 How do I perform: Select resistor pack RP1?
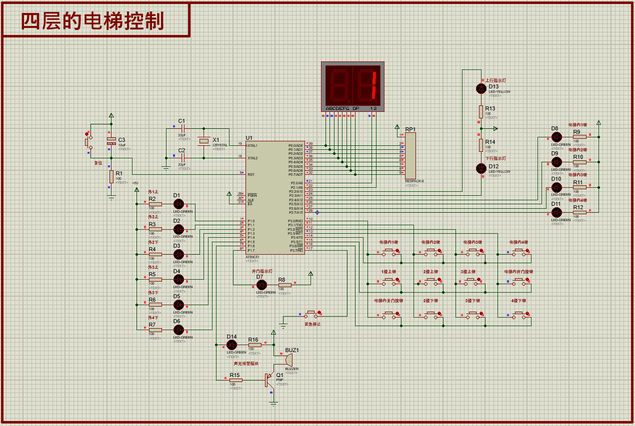(x=410, y=155)
